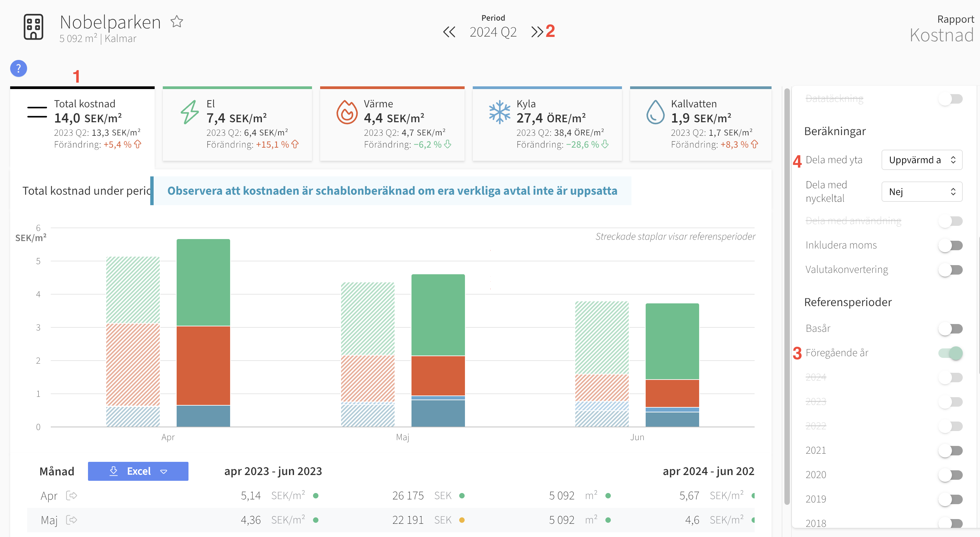
Task: Click the settings panel vertical scrollbar
Action: [787, 297]
